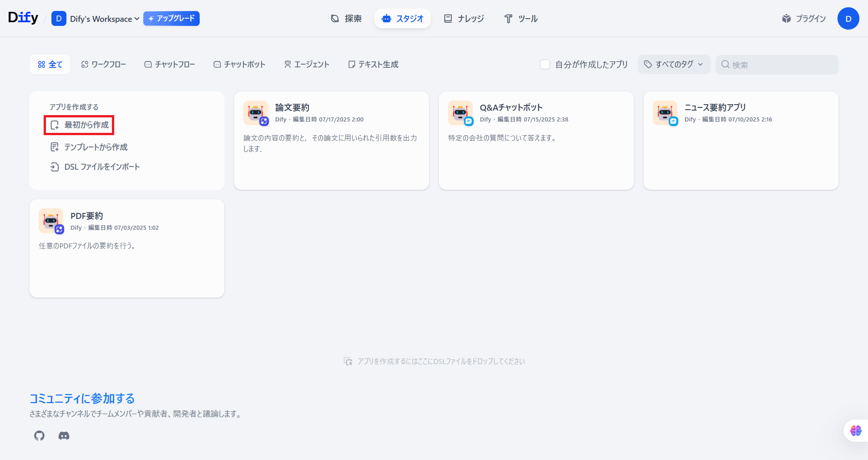Open the Discord community icon

tap(64, 435)
